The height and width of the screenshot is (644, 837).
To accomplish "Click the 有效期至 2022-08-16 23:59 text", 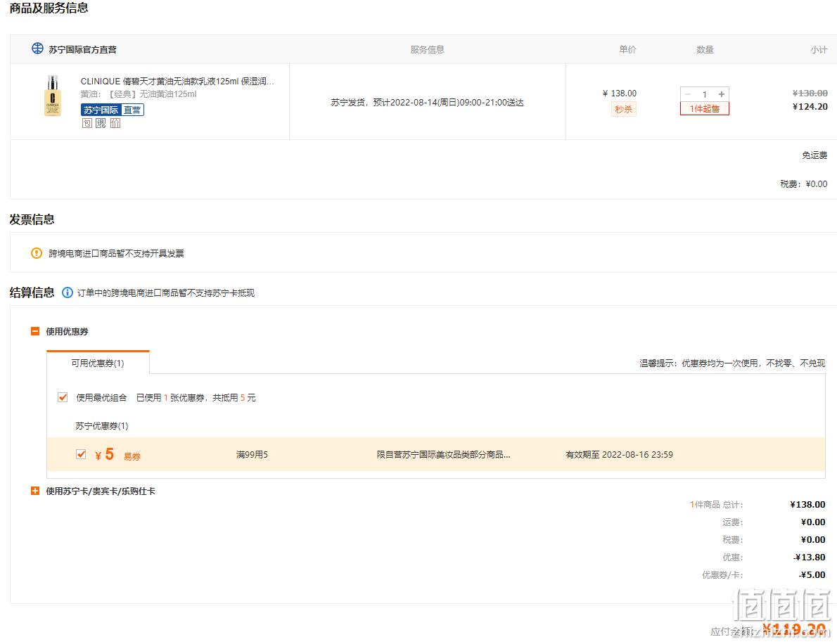I will pos(619,455).
